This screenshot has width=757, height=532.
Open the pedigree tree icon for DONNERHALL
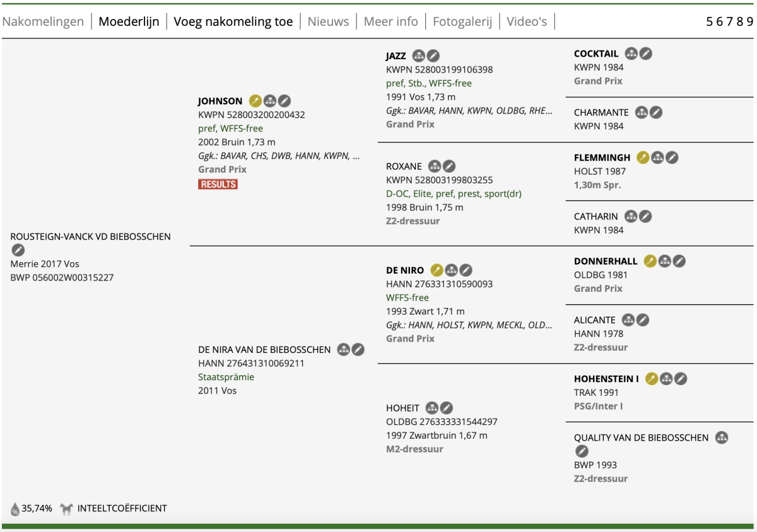coord(664,261)
